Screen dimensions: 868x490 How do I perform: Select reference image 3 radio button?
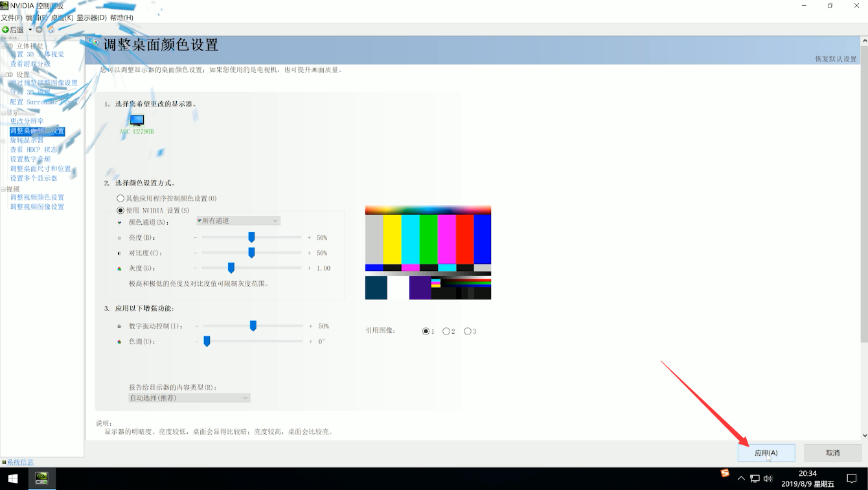(x=468, y=331)
